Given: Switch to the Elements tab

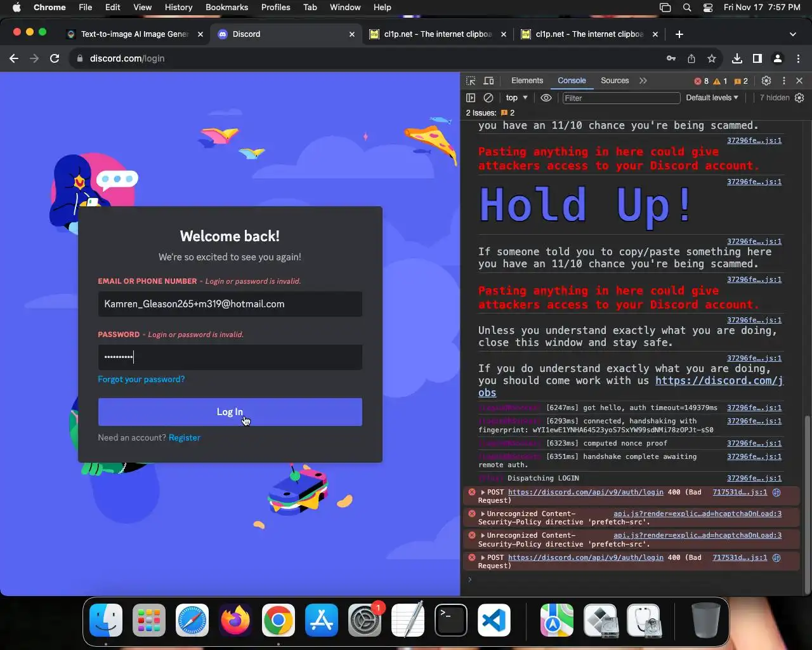Looking at the screenshot, I should (527, 81).
